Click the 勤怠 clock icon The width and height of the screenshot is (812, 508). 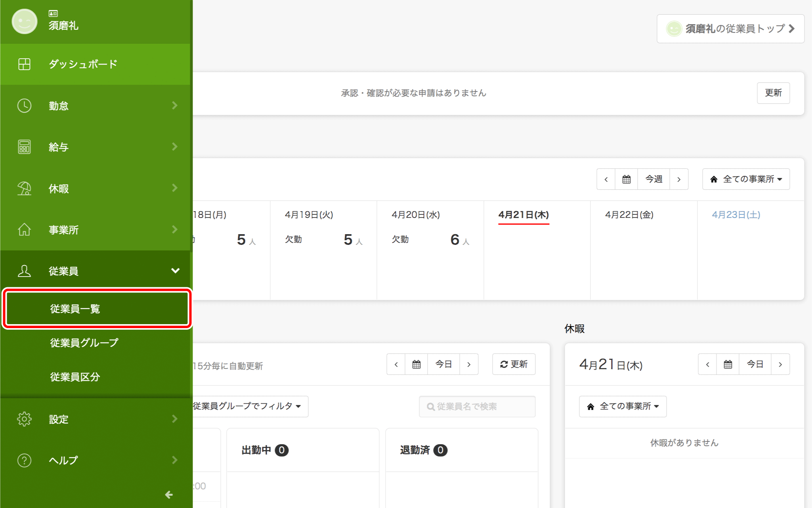24,106
